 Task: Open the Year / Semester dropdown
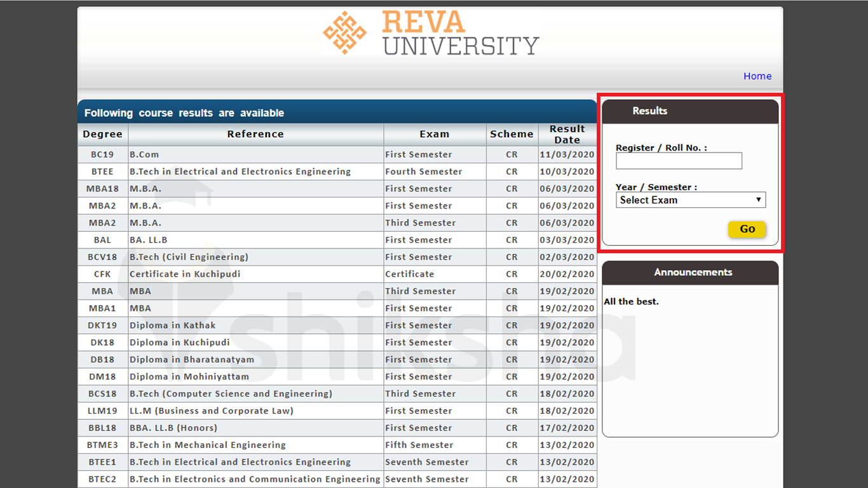click(x=690, y=200)
